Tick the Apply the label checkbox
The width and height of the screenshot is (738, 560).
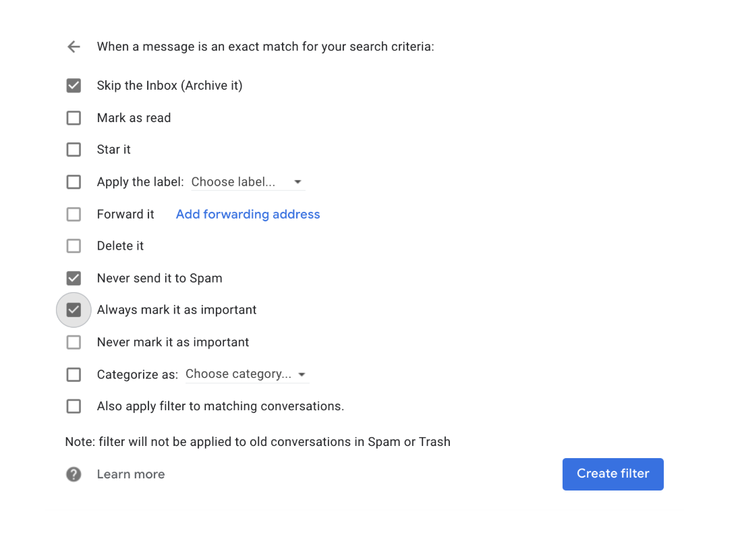[x=74, y=182]
